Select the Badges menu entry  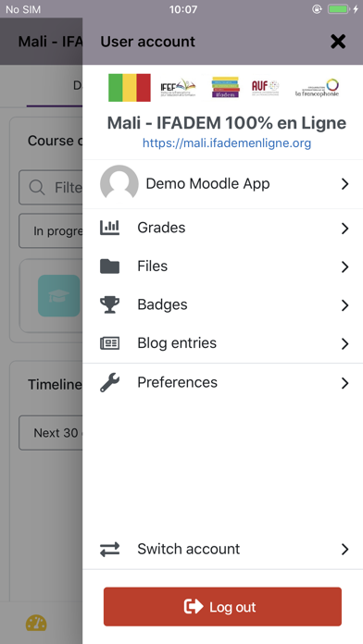pos(223,304)
